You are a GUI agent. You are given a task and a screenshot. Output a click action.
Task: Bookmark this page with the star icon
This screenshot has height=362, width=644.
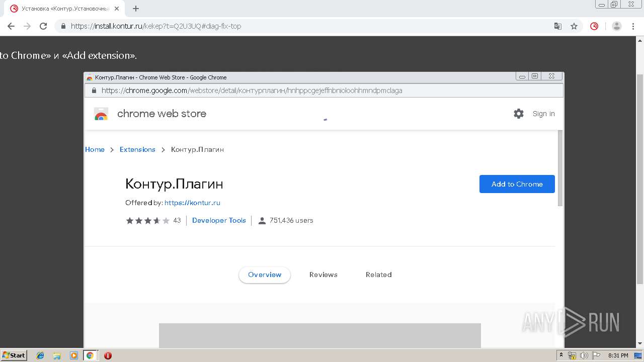pyautogui.click(x=574, y=26)
